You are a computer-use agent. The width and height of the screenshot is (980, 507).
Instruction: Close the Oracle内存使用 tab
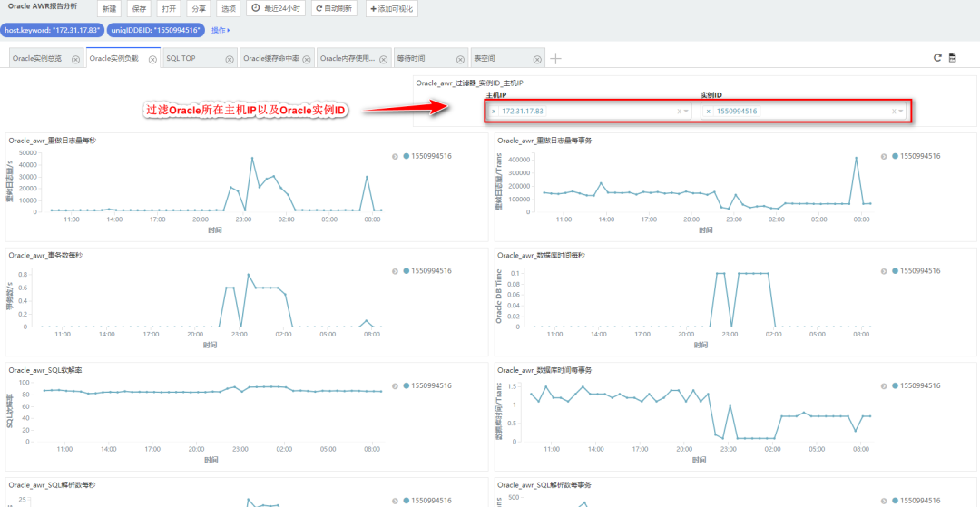coord(383,59)
